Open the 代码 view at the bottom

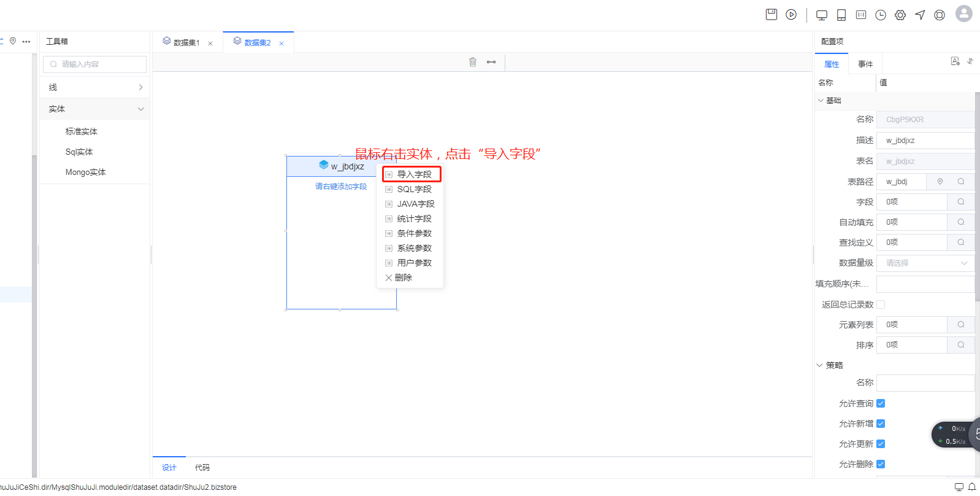point(202,468)
